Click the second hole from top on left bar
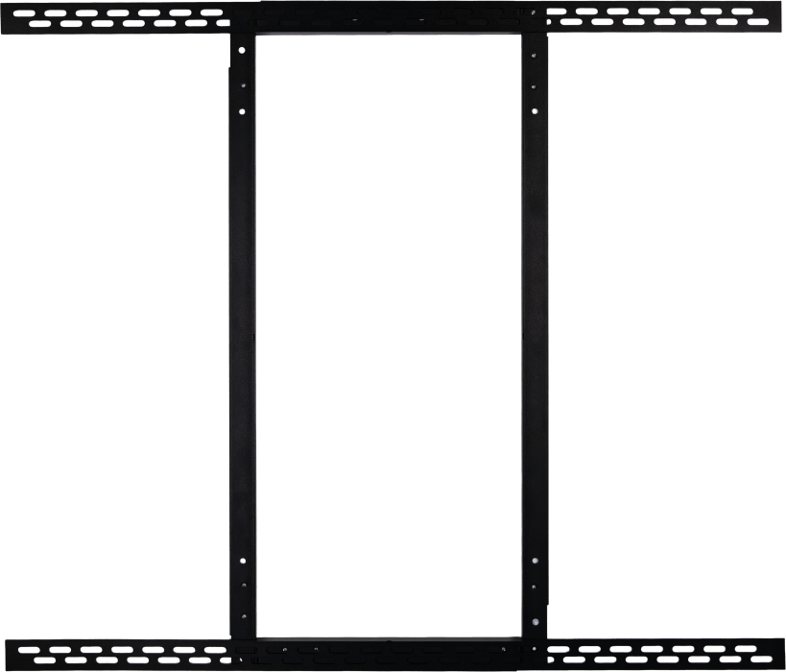 pos(243,85)
